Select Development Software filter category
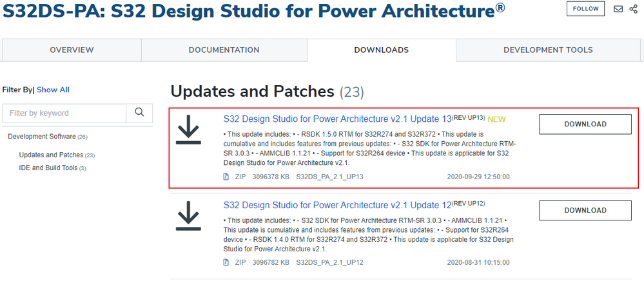The image size is (644, 281). [48, 137]
